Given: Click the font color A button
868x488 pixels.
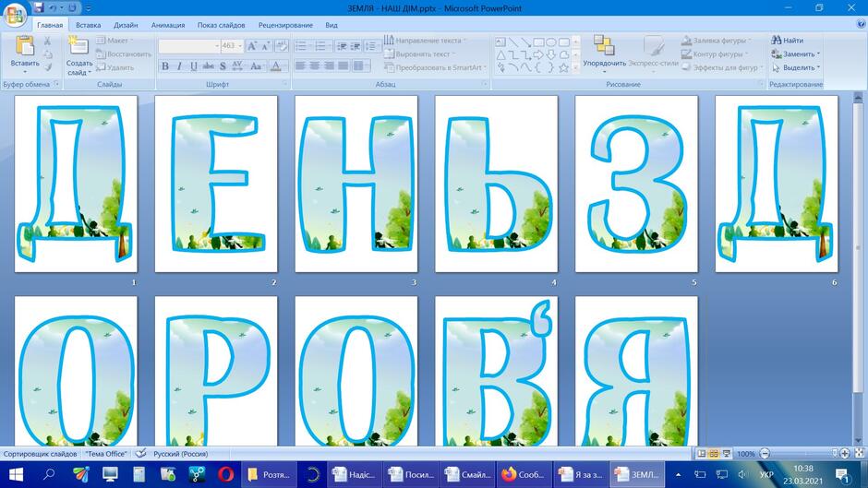Looking at the screenshot, I should (x=276, y=66).
